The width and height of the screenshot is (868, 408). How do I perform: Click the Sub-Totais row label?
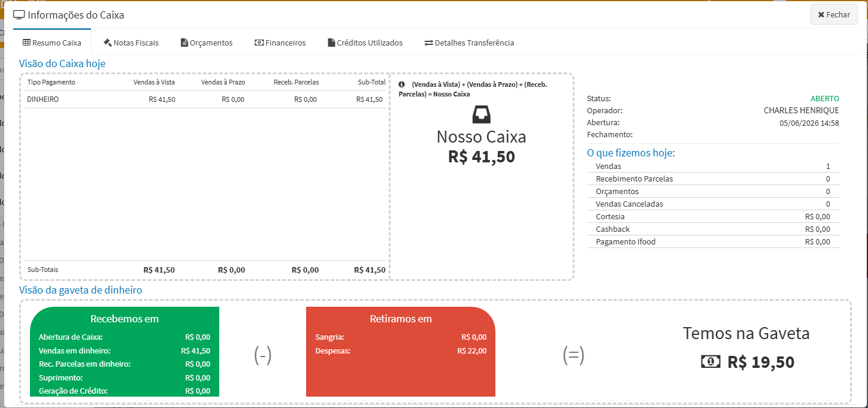(x=43, y=270)
